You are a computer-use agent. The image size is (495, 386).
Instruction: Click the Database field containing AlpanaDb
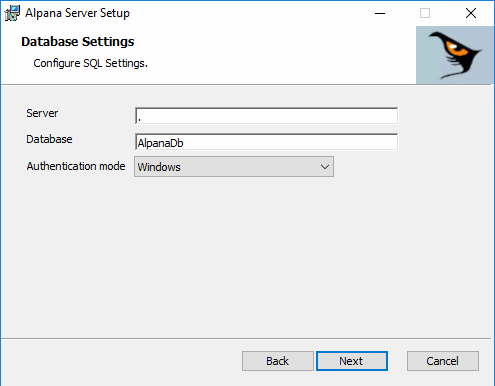point(266,142)
